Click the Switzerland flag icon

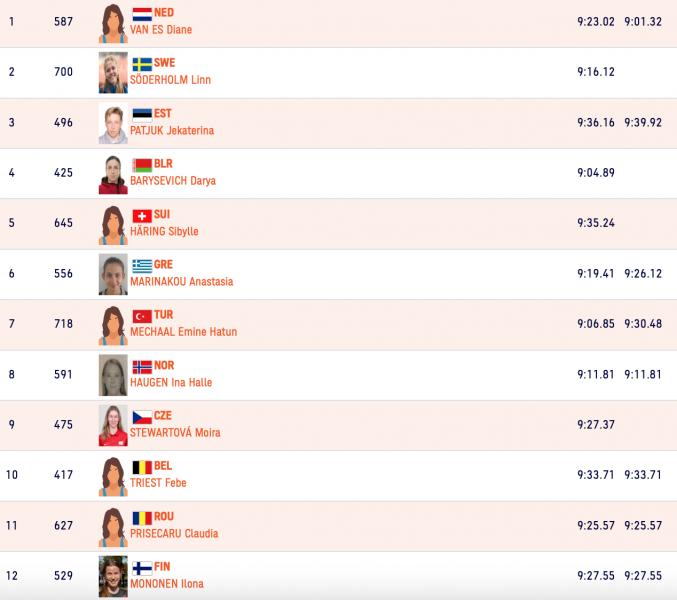(x=142, y=215)
